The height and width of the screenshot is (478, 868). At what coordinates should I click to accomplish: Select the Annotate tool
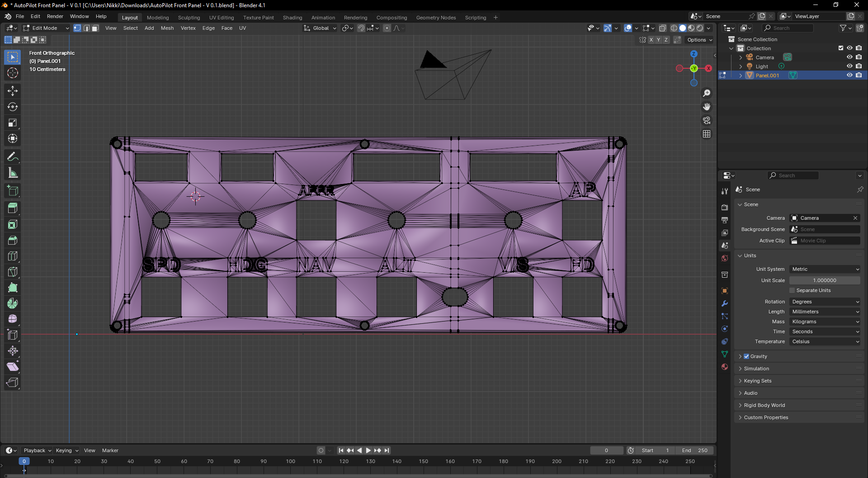13,157
